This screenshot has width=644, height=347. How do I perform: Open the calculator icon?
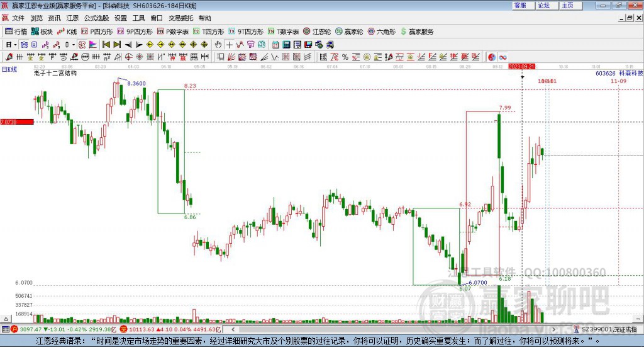point(287,45)
